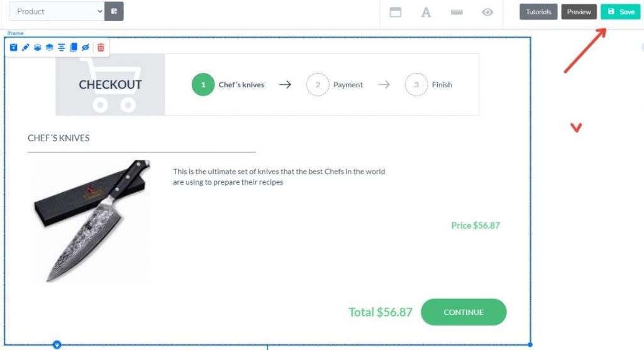Click the CHEF'S KNIVES heading
This screenshot has width=644, height=350.
(x=58, y=138)
